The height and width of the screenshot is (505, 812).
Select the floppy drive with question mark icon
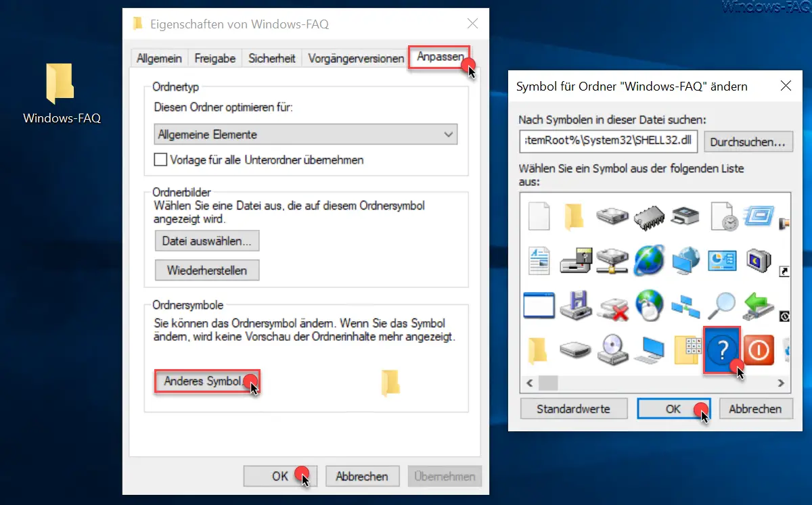tap(575, 261)
